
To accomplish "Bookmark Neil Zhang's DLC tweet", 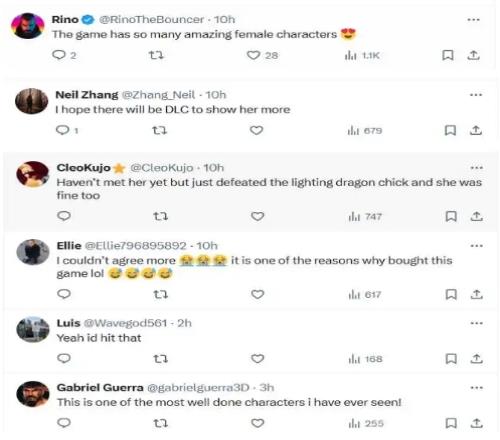I will click(450, 130).
